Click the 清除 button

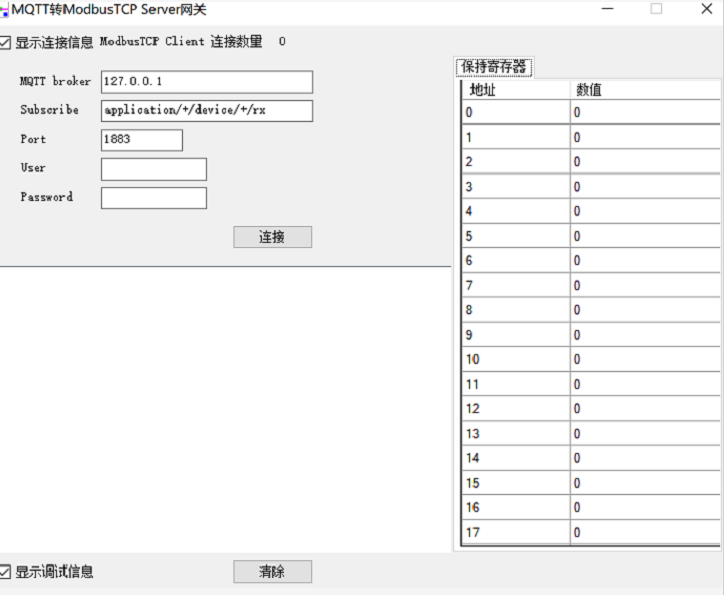click(272, 571)
